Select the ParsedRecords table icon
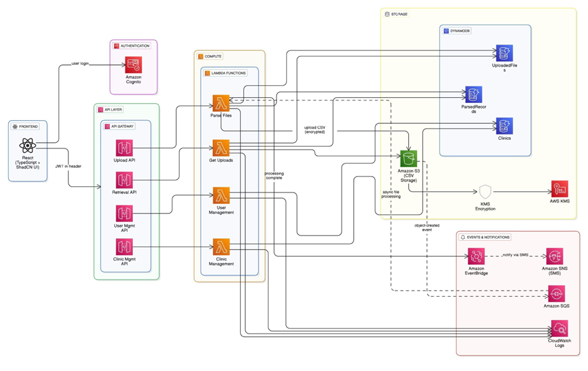This screenshot has width=588, height=371. tap(473, 95)
